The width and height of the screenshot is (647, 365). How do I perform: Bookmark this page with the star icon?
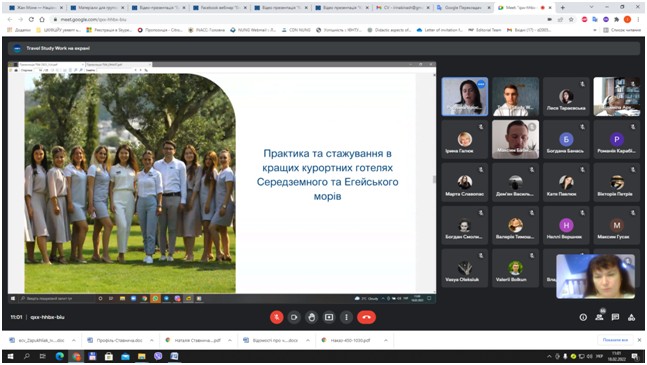(571, 19)
